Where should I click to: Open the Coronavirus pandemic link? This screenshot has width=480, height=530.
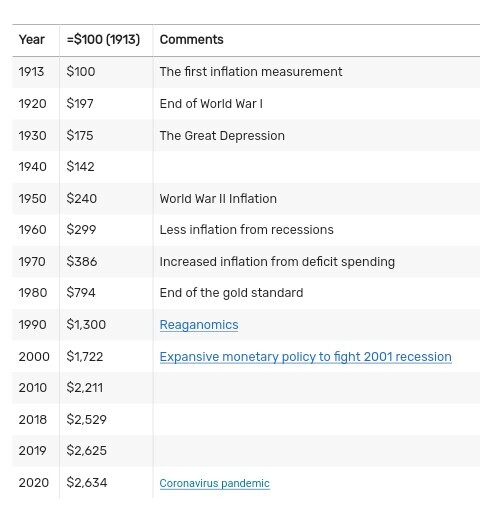point(215,483)
